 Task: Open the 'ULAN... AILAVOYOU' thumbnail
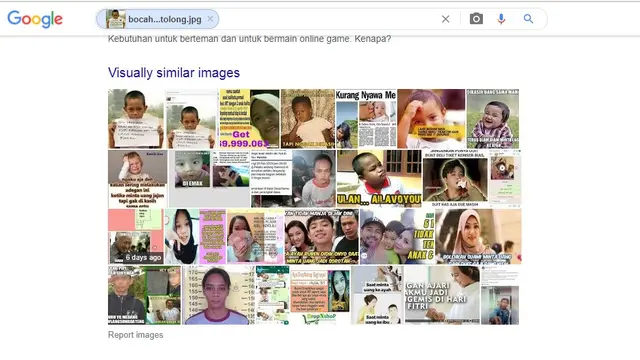[379, 178]
